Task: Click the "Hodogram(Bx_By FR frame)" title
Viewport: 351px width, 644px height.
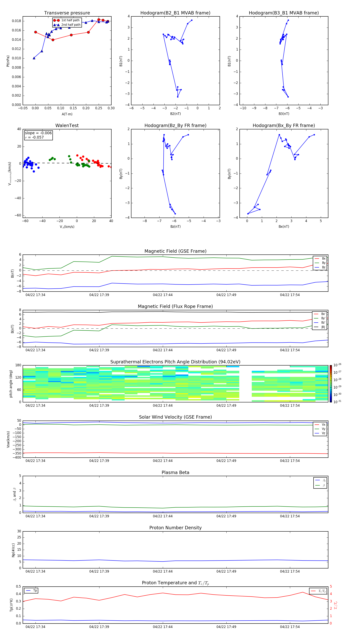Action: click(x=284, y=125)
